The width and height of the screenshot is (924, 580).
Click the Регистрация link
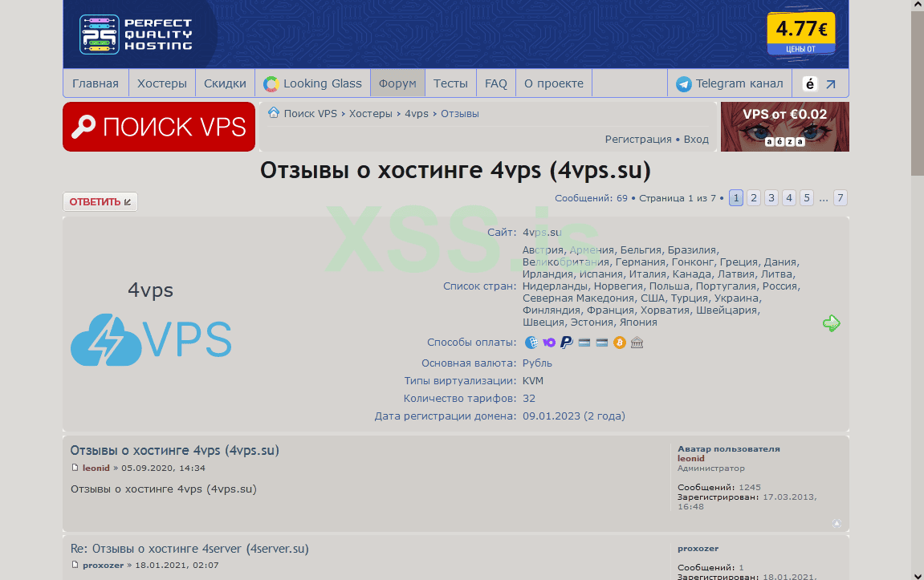638,139
